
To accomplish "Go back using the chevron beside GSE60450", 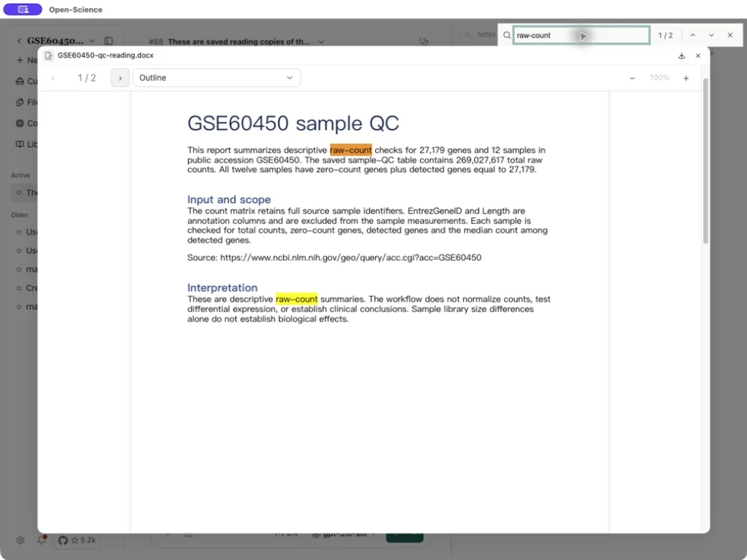I will point(19,41).
